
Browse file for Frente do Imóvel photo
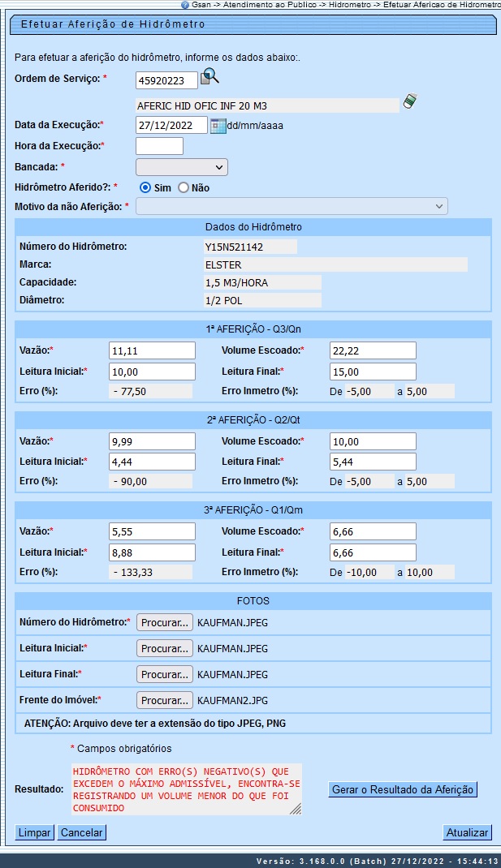coord(165,700)
